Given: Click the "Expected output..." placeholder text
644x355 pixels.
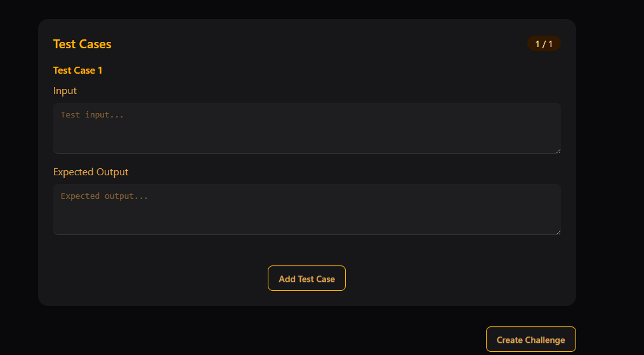Looking at the screenshot, I should pos(105,196).
